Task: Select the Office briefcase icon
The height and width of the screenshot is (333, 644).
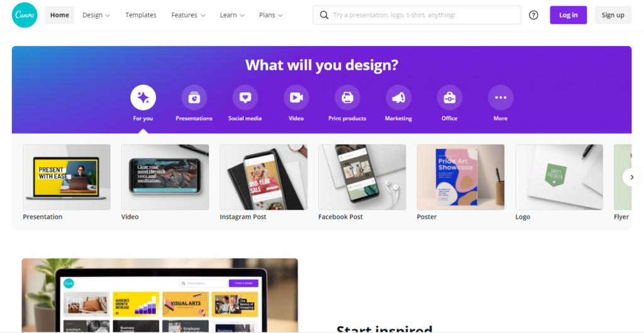Action: coord(449,97)
